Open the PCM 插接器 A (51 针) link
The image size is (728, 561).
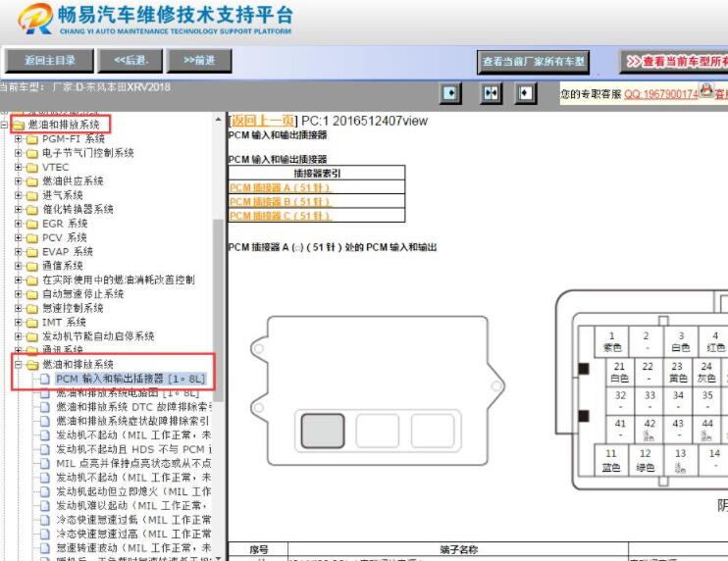280,187
